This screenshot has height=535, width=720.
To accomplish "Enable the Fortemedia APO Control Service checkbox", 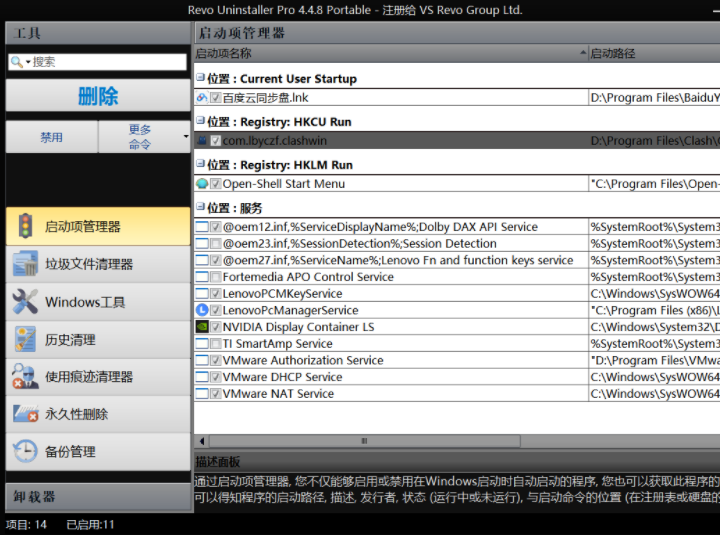I will (x=216, y=277).
